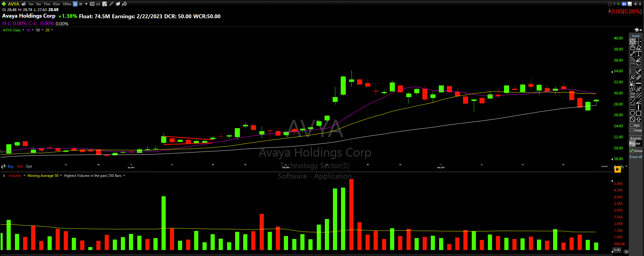
Task: Click Erase all link
Action: tap(636, 157)
